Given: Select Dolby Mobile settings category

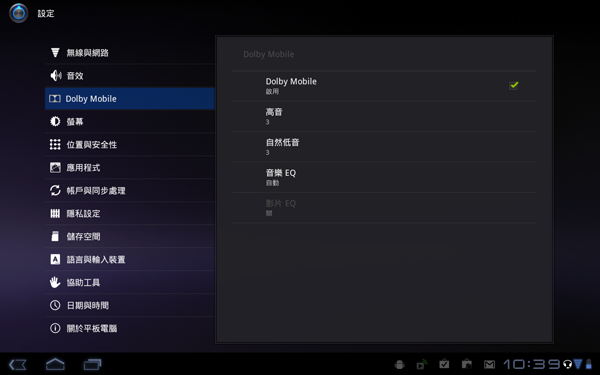Looking at the screenshot, I should (130, 98).
